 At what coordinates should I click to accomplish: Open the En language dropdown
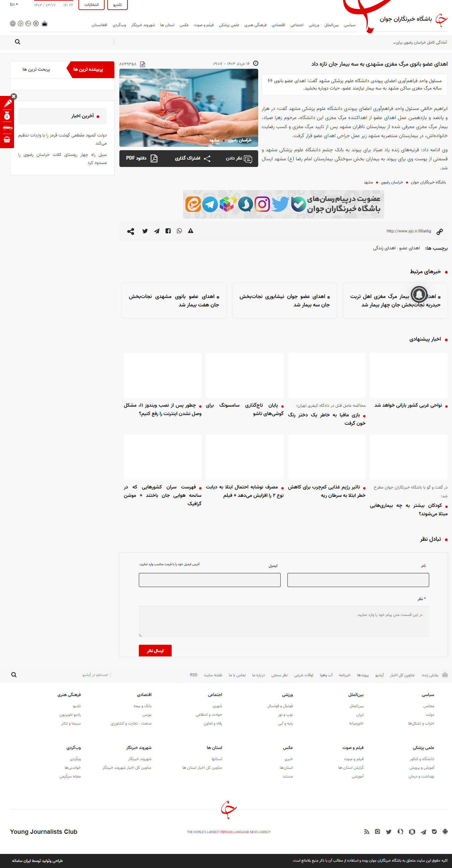[14, 4]
